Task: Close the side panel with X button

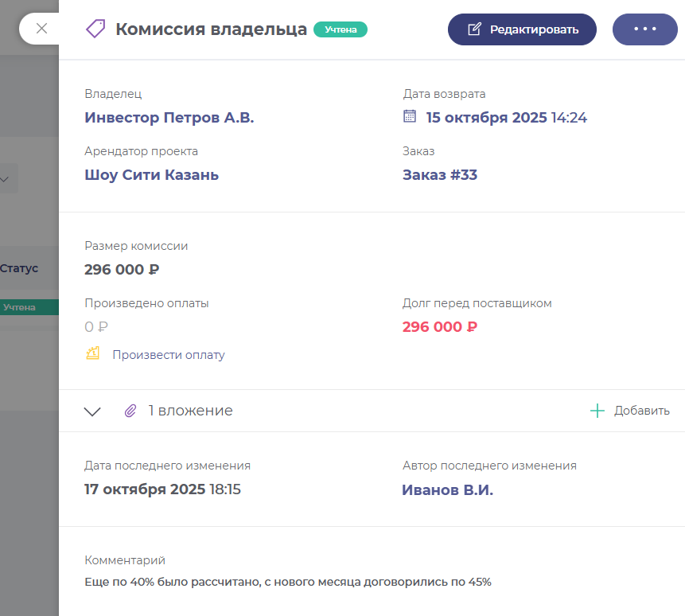Action: [x=42, y=29]
